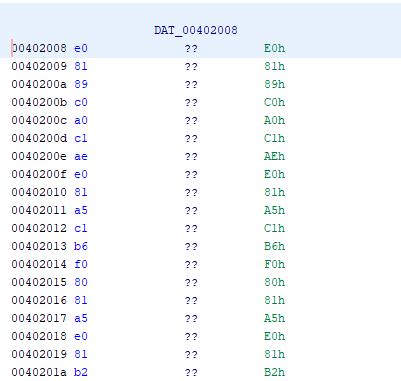Click byte 80 at address 00402015
This screenshot has height=381, width=401.
click(81, 282)
